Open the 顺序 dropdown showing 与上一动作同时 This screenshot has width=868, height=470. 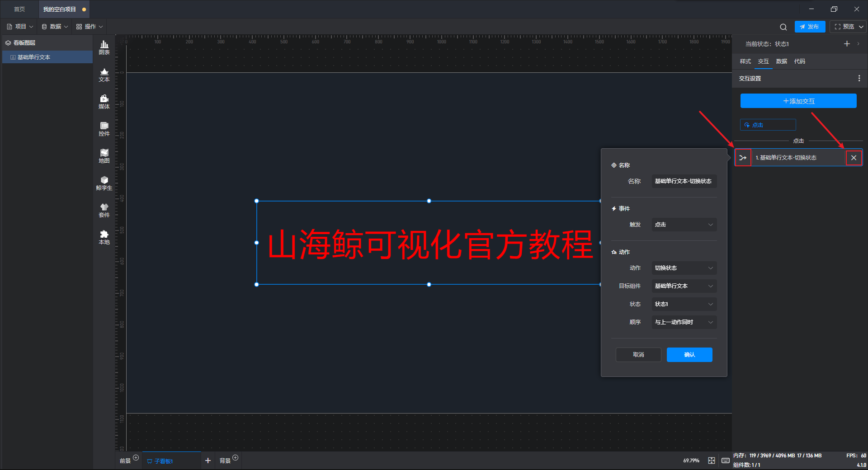pyautogui.click(x=684, y=322)
